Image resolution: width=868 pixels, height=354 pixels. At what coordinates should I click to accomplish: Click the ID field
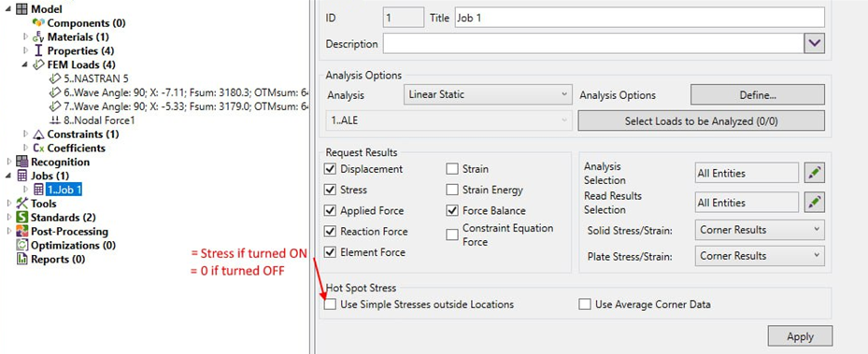(x=404, y=18)
